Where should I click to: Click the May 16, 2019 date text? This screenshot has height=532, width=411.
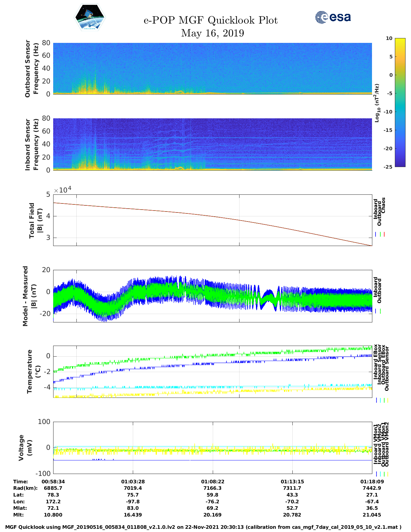[x=212, y=33]
